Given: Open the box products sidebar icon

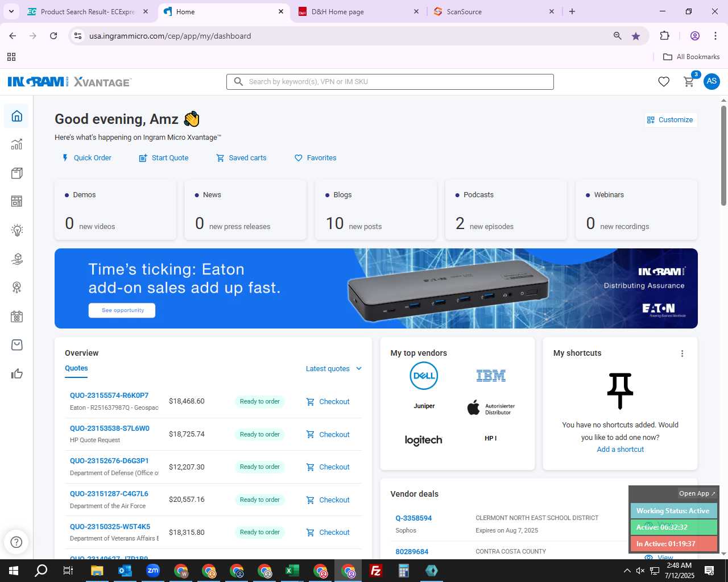Looking at the screenshot, I should coord(17,173).
